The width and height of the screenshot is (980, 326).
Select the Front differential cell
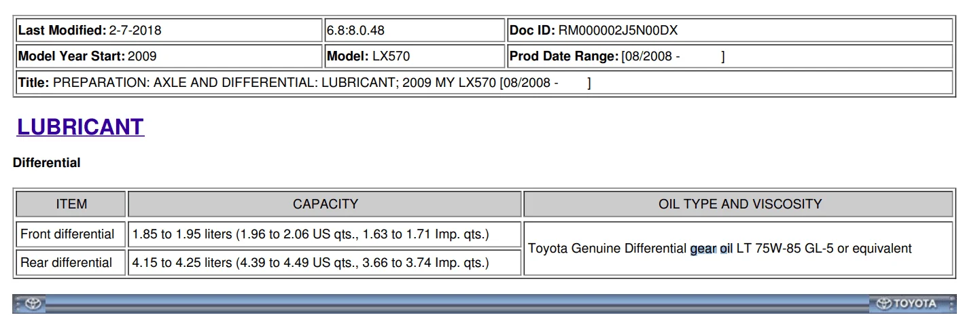(71, 234)
